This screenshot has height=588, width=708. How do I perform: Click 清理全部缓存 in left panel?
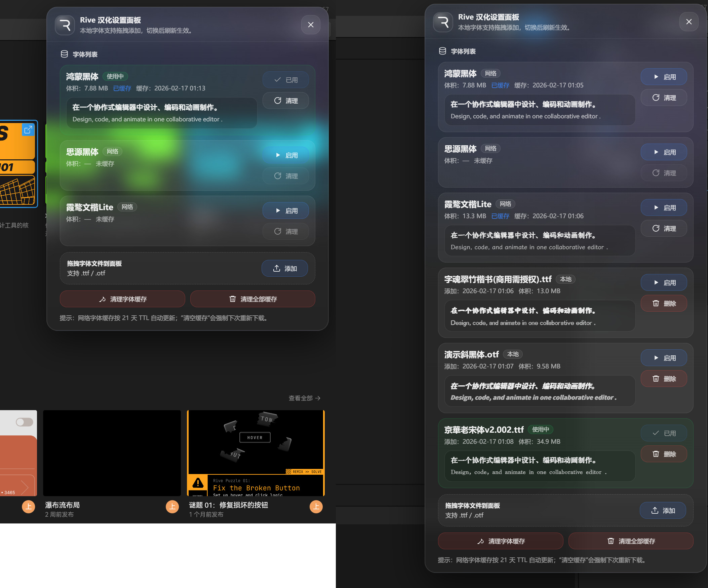[252, 299]
